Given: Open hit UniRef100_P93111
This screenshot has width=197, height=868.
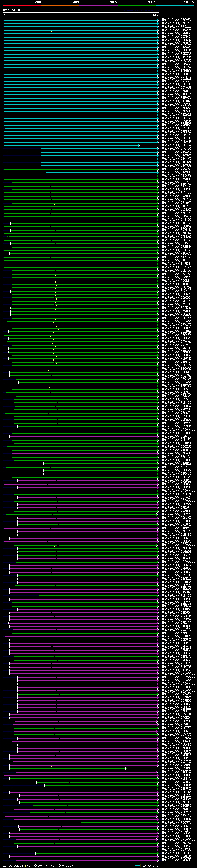Looking at the screenshot, I should (176, 26).
